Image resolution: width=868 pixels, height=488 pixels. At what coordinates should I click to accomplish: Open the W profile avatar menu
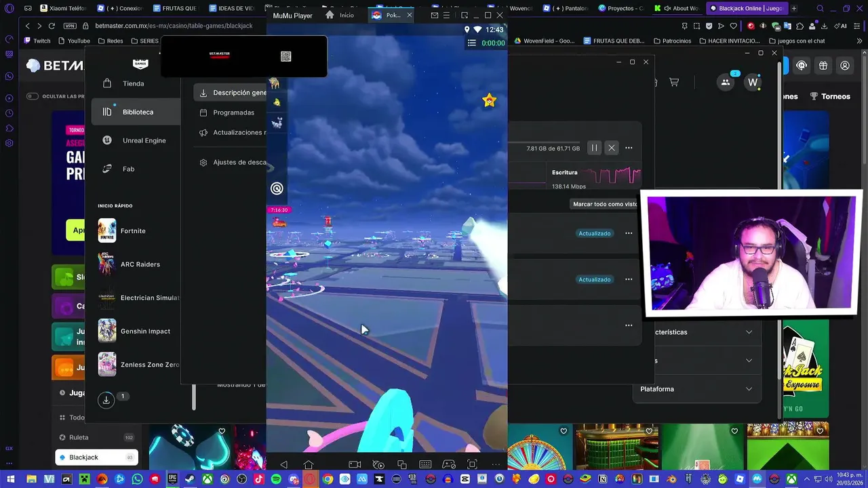[x=753, y=83]
